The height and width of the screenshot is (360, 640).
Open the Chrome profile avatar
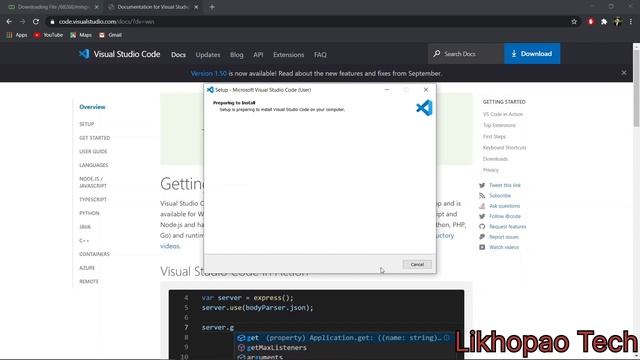click(618, 22)
